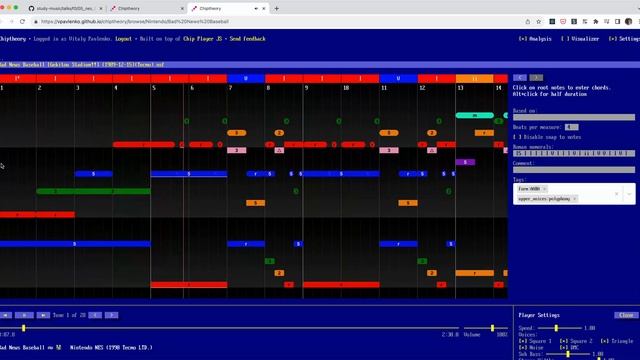The height and width of the screenshot is (360, 640).
Task: Click the pink note at measure 7
Action: (x=237, y=150)
